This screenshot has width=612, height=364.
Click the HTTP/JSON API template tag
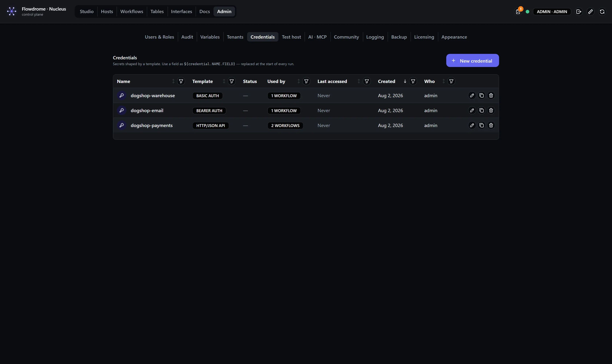(210, 126)
